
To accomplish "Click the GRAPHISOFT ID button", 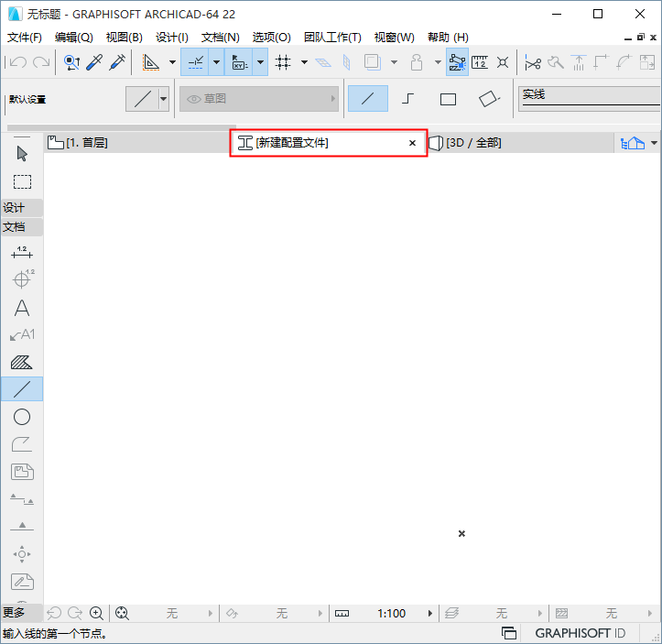I will 581,633.
